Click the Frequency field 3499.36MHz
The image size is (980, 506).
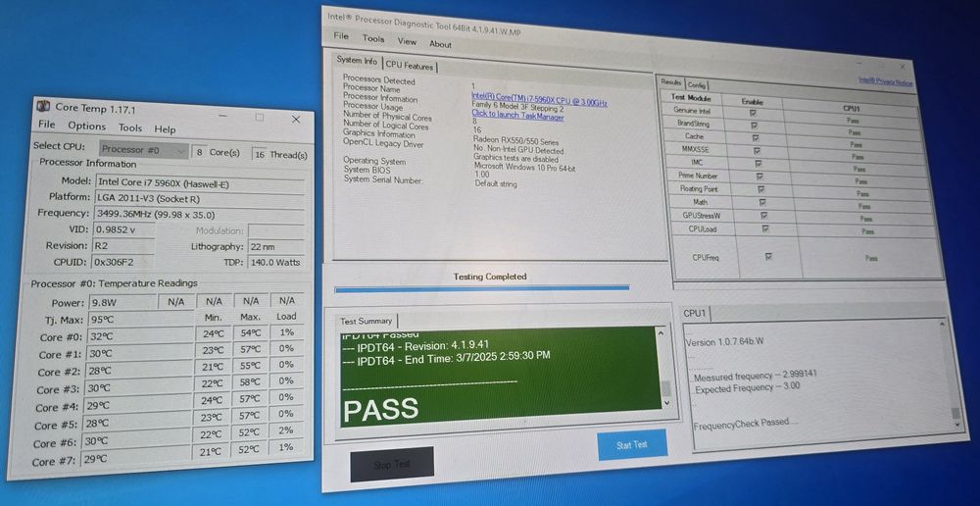[199, 213]
